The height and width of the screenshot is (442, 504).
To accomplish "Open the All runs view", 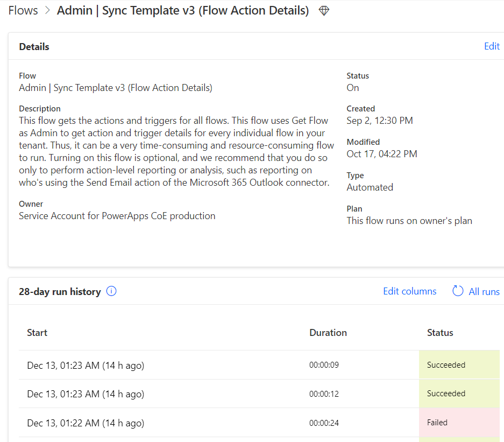I will [x=484, y=291].
